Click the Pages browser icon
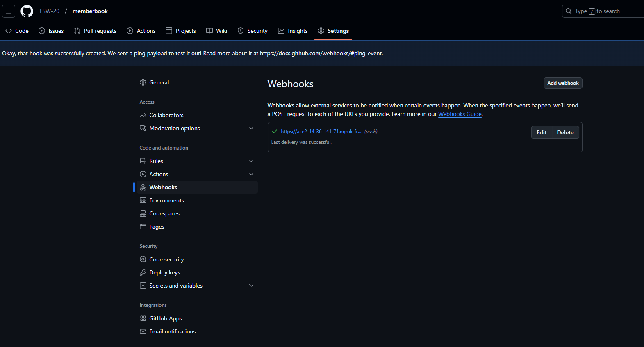The image size is (644, 347). point(143,227)
